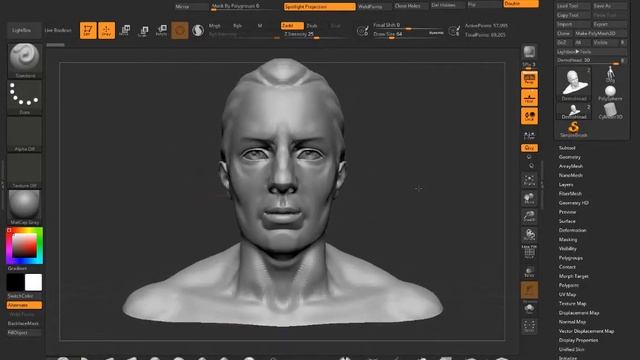Click the BPR render icon
This screenshot has width=640, height=360.
pos(529,52)
